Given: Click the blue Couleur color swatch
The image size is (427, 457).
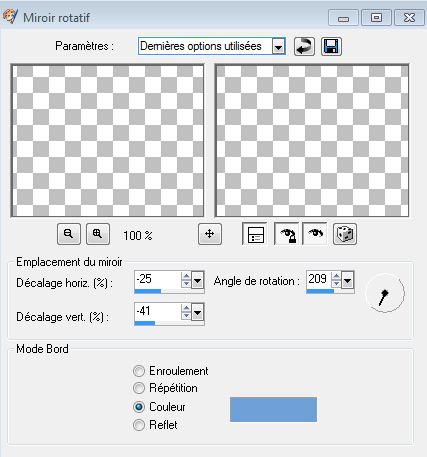Looking at the screenshot, I should coord(273,409).
